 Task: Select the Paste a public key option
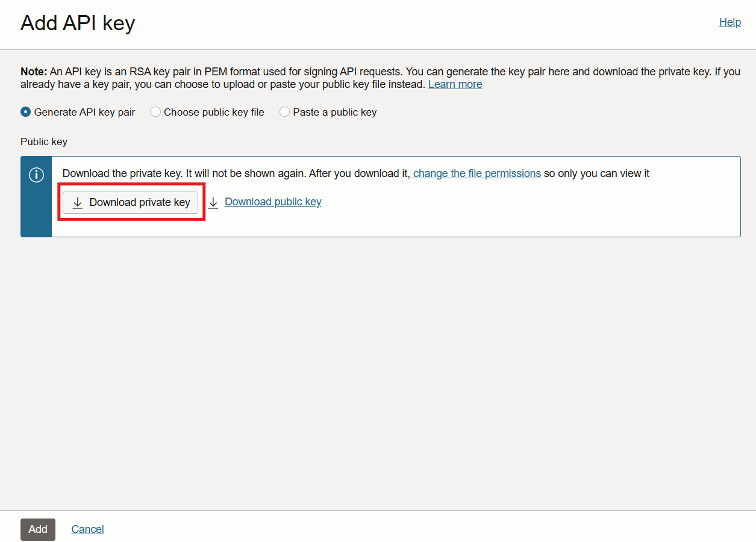(x=284, y=111)
